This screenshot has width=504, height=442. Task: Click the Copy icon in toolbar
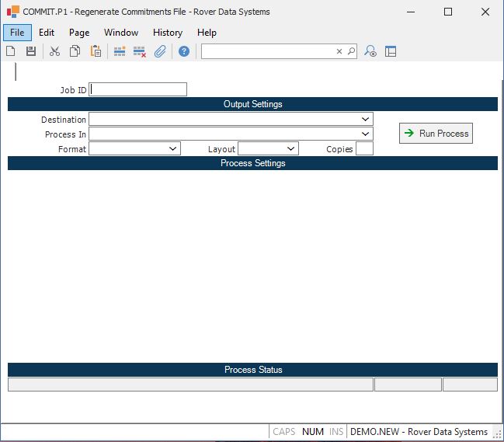click(x=75, y=51)
